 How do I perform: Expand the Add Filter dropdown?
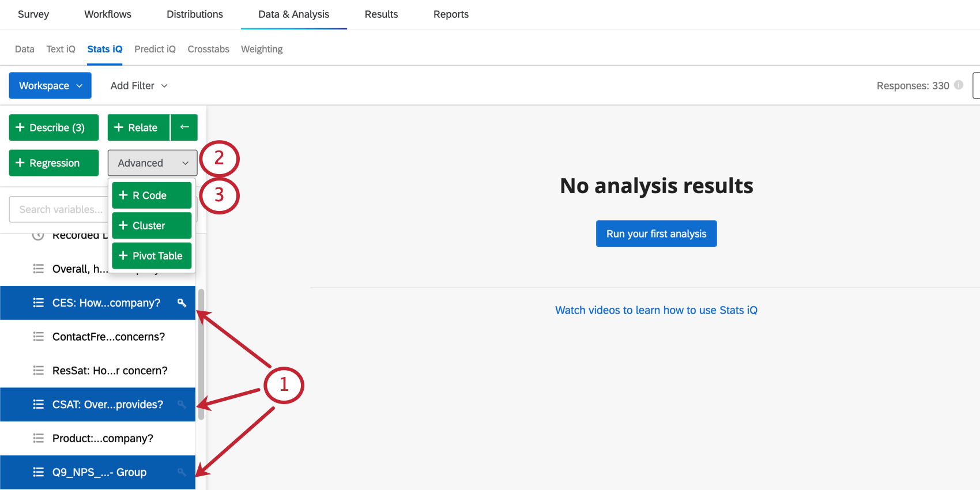[139, 85]
